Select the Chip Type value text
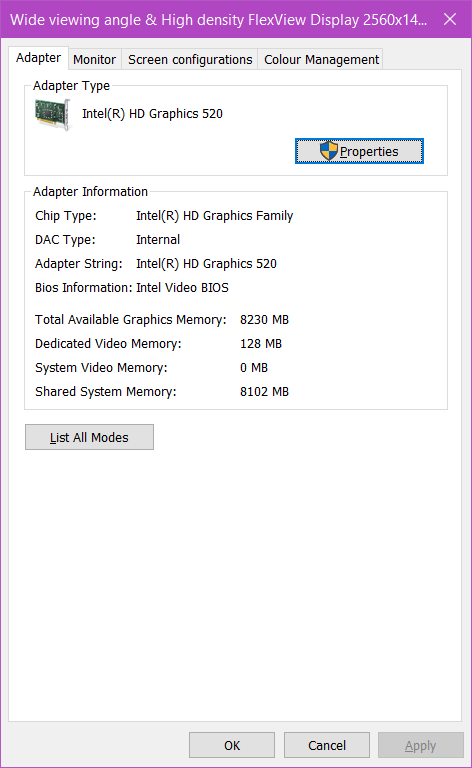Viewport: 472px width, 768px height. click(x=214, y=216)
